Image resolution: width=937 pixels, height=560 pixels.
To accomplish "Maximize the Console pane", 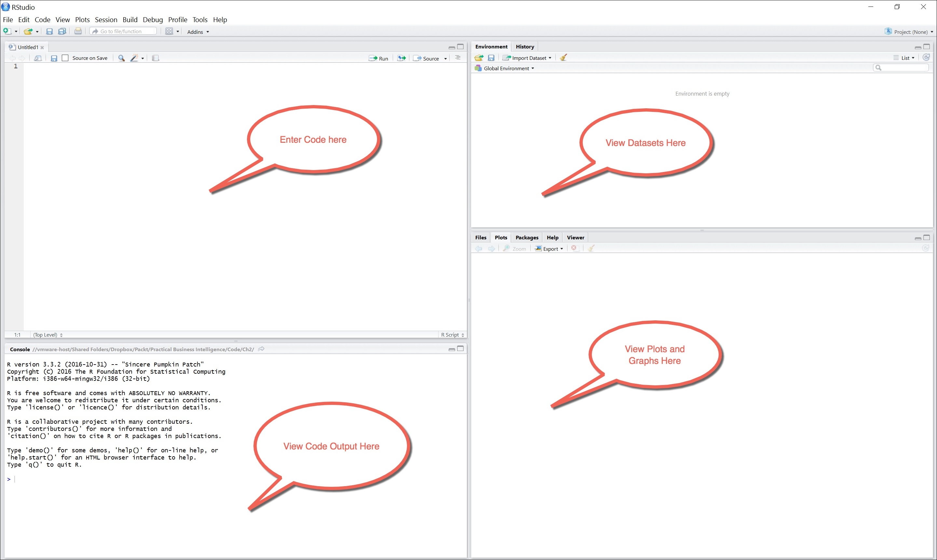I will click(x=461, y=349).
